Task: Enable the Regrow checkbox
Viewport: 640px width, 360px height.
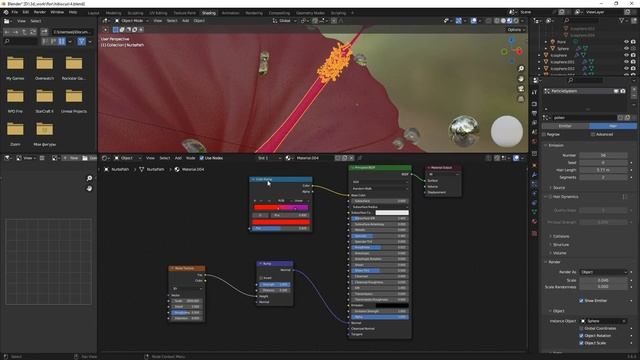Action: point(544,134)
